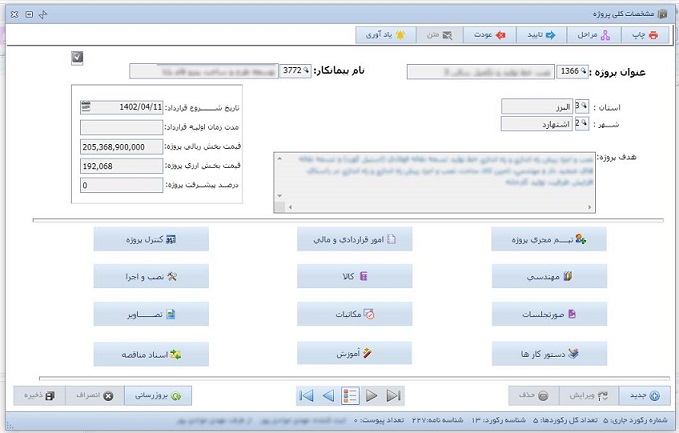Open calendar icon in contract start date

click(x=86, y=106)
